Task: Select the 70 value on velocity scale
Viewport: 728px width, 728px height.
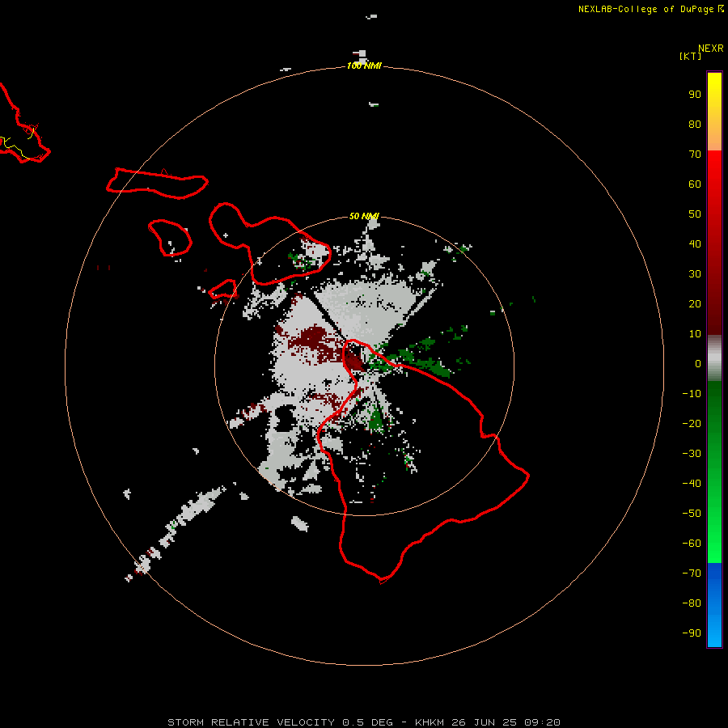Action: click(x=695, y=154)
